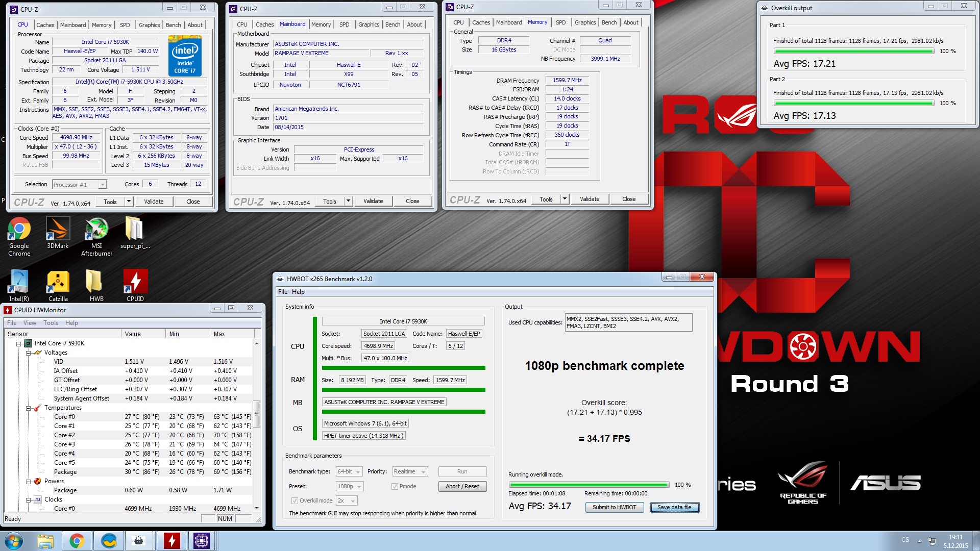Open the MSI Afterburner desktop icon
This screenshot has height=551, width=980.
pos(96,236)
